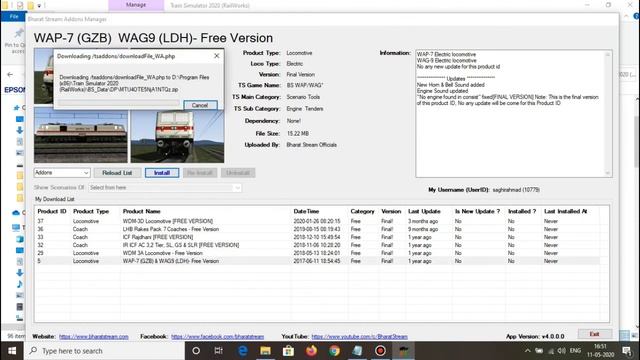Select the Version Final cell of WDM-3D row

click(x=387, y=221)
